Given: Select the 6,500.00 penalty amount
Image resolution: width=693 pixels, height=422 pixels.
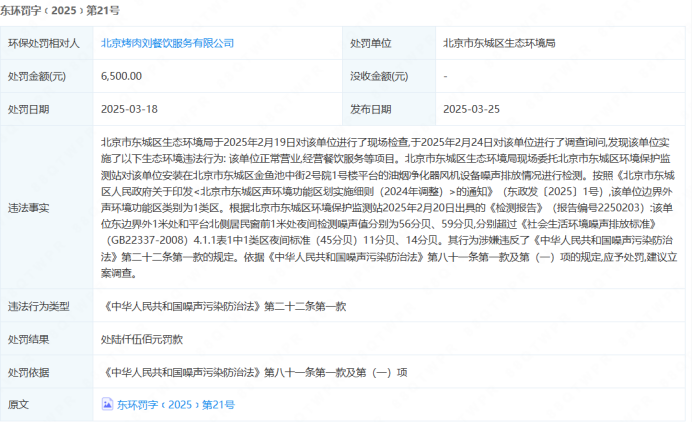Looking at the screenshot, I should (121, 76).
